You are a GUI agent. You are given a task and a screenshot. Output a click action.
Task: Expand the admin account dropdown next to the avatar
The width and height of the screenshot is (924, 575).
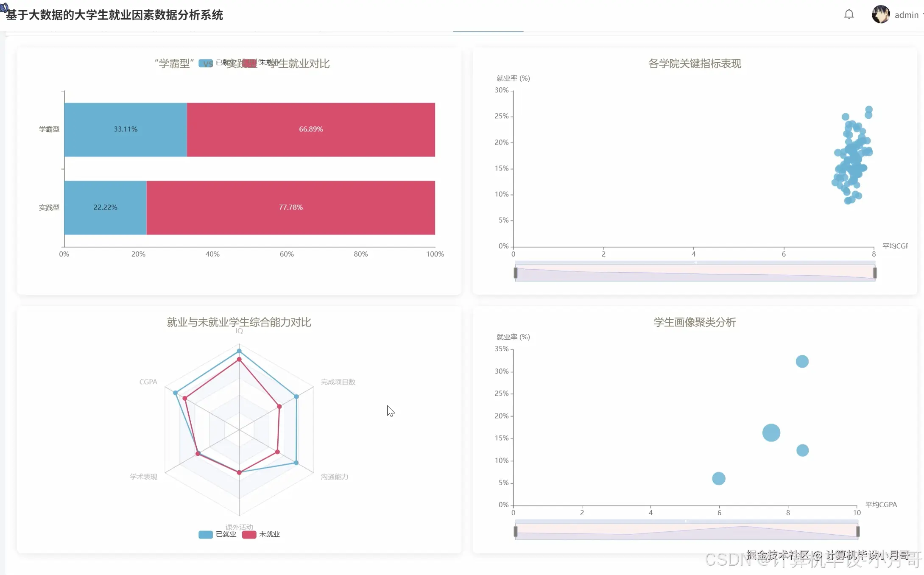(921, 15)
